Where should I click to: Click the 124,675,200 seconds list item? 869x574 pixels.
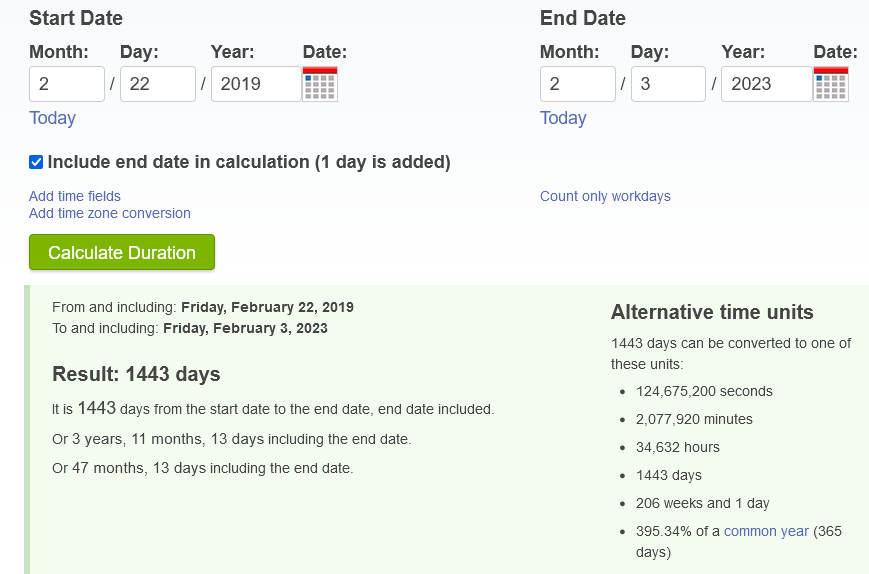pos(704,391)
